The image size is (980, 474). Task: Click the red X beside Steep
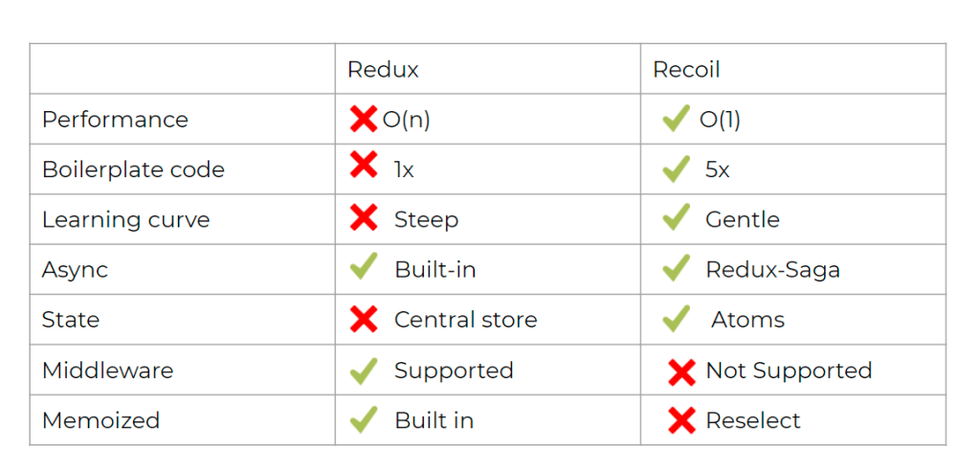(364, 218)
